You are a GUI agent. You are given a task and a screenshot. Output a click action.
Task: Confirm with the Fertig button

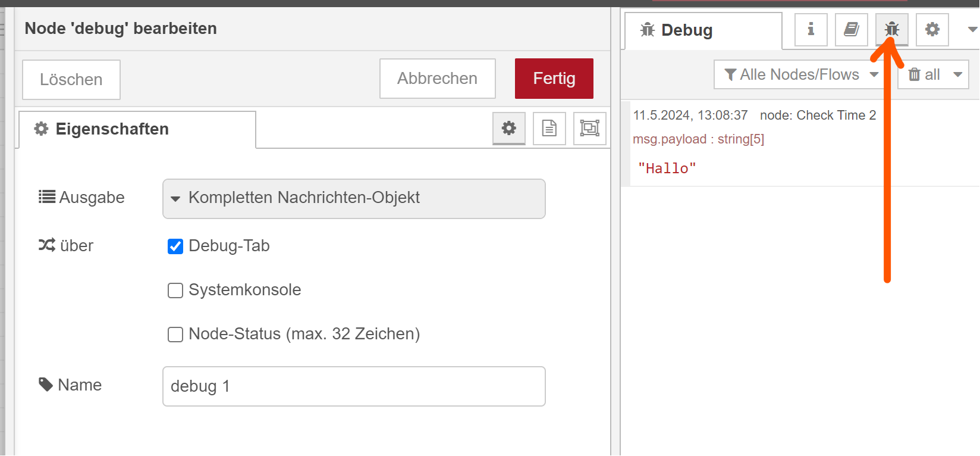(x=554, y=79)
